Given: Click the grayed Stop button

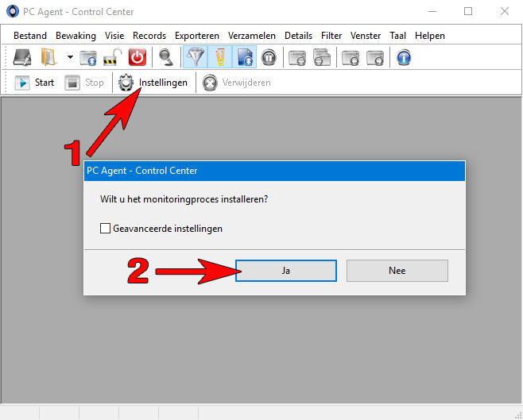Looking at the screenshot, I should pos(84,83).
